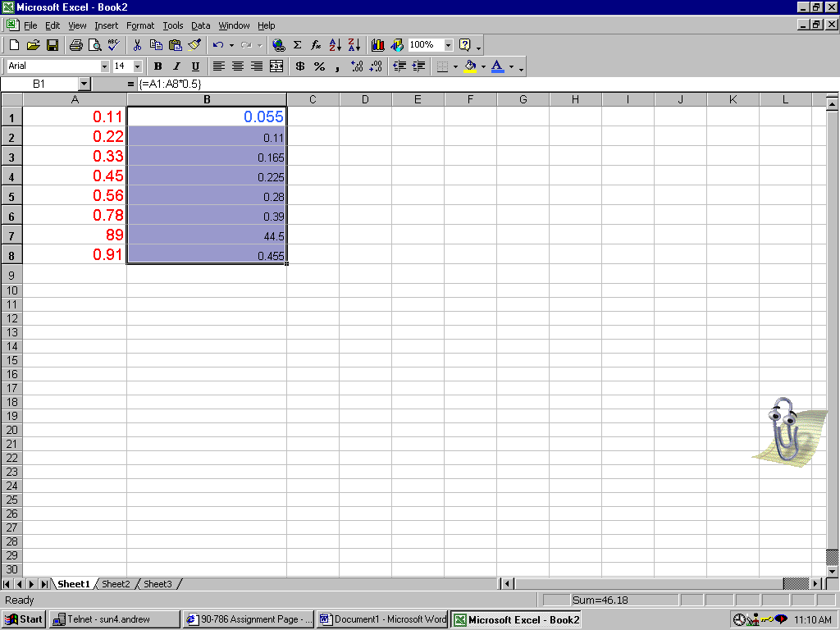Switch to Telnet sun4.andrew taskbar button
Viewport: 840px width, 630px height.
click(x=115, y=620)
